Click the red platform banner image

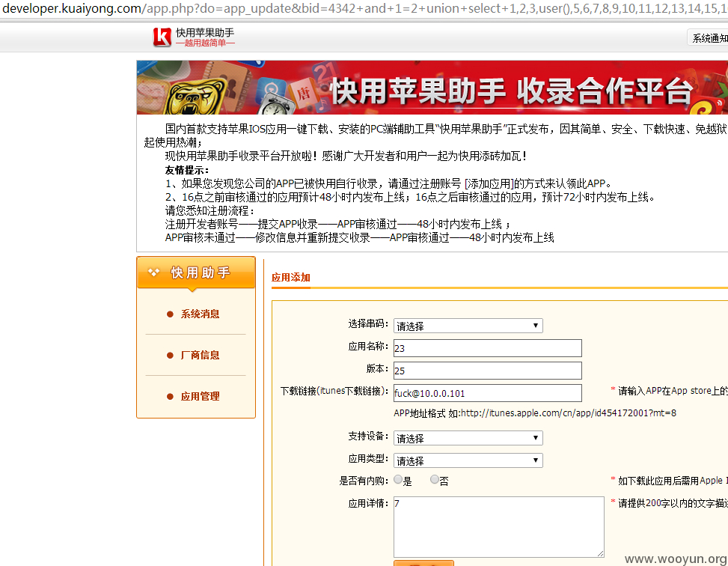click(432, 88)
